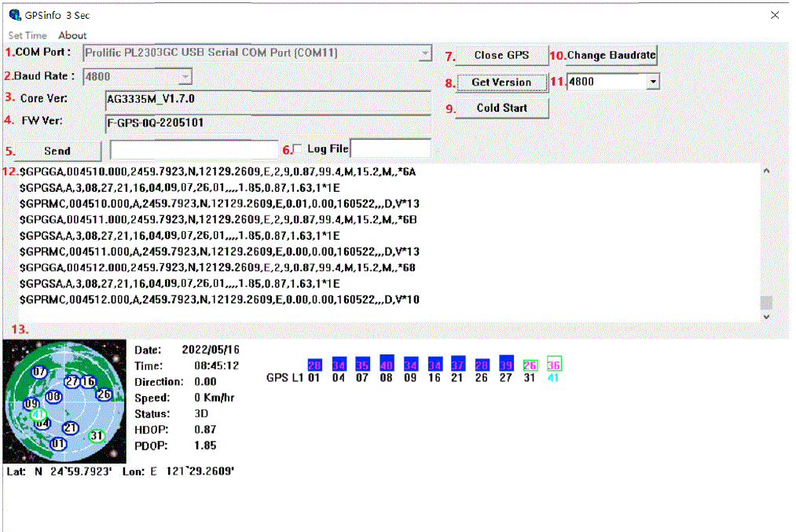Click the Speed value 0 Km/hr
796x532 pixels.
215,398
